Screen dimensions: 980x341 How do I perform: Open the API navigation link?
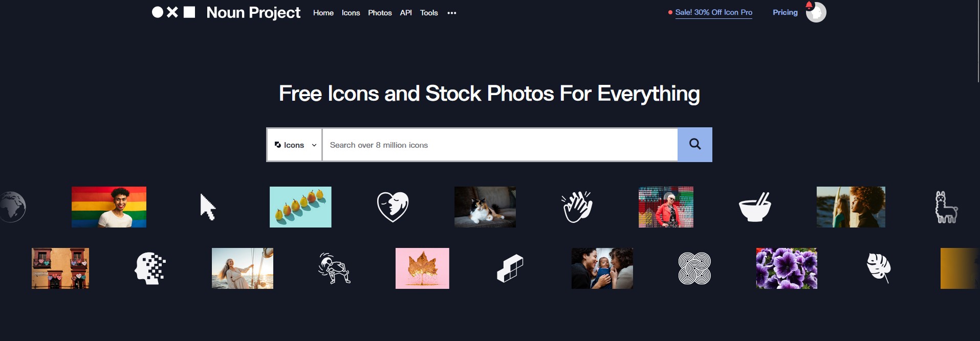click(x=406, y=13)
